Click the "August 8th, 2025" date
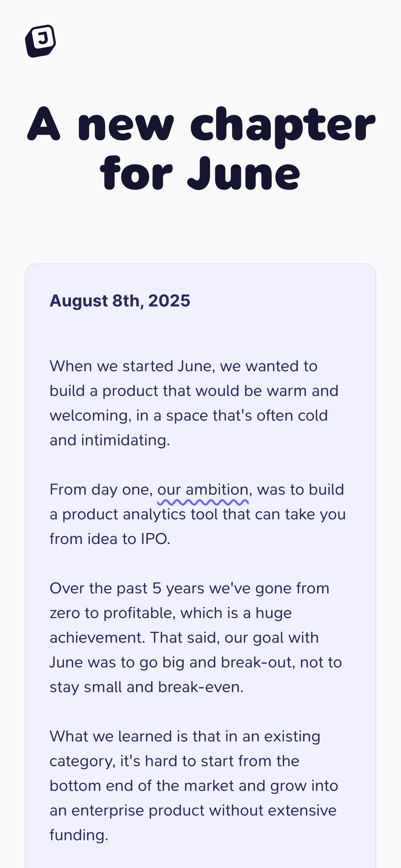This screenshot has height=868, width=401. click(120, 301)
